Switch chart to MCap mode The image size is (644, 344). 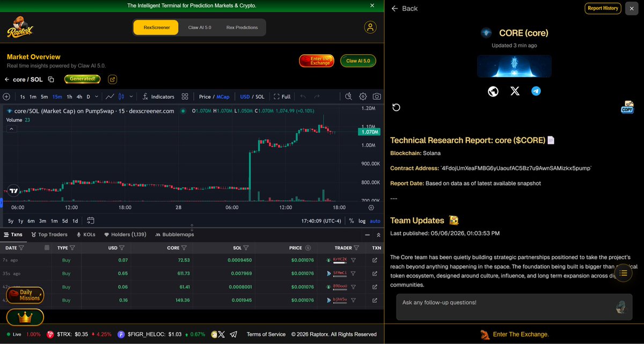coord(223,97)
